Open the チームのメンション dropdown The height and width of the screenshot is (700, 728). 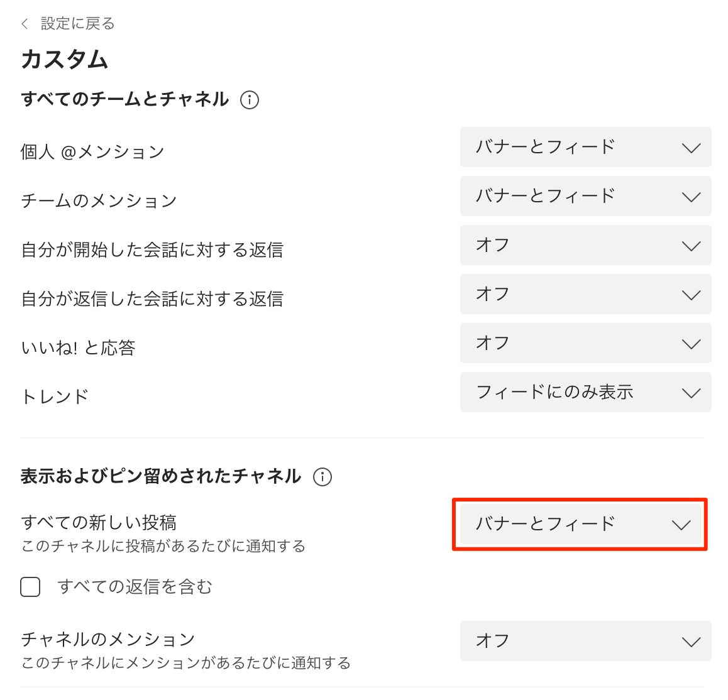click(585, 196)
